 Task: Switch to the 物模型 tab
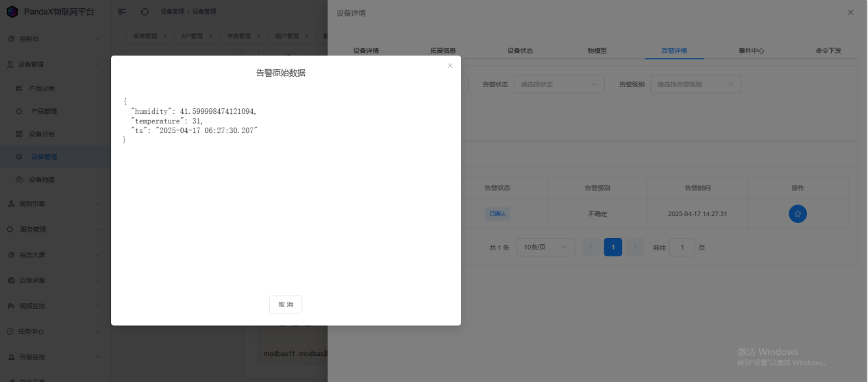(x=597, y=51)
